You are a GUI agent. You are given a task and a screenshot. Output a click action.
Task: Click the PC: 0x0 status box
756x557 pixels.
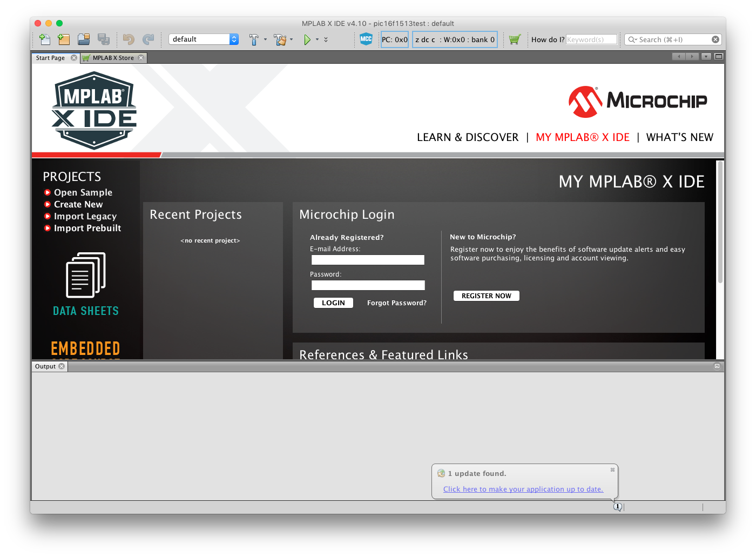tap(395, 39)
